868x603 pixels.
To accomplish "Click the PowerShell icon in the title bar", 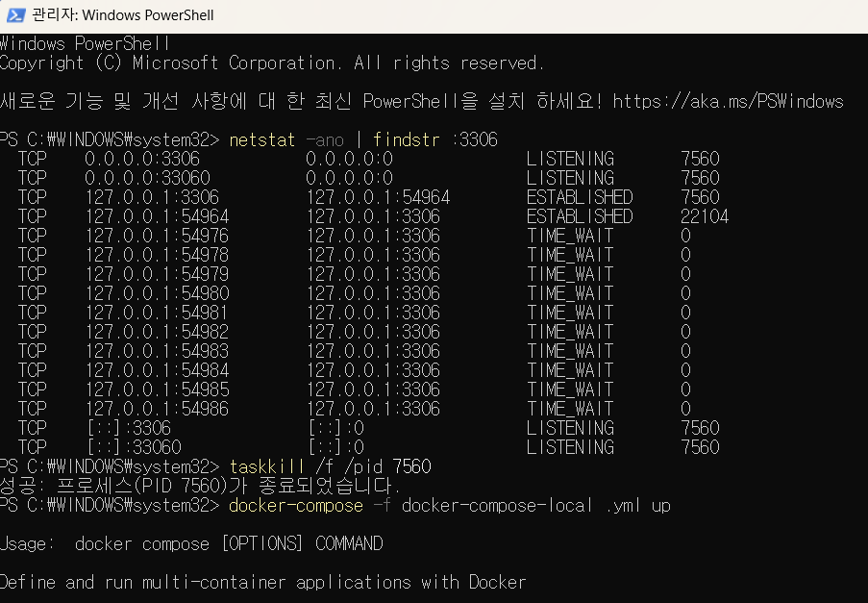I will [15, 15].
